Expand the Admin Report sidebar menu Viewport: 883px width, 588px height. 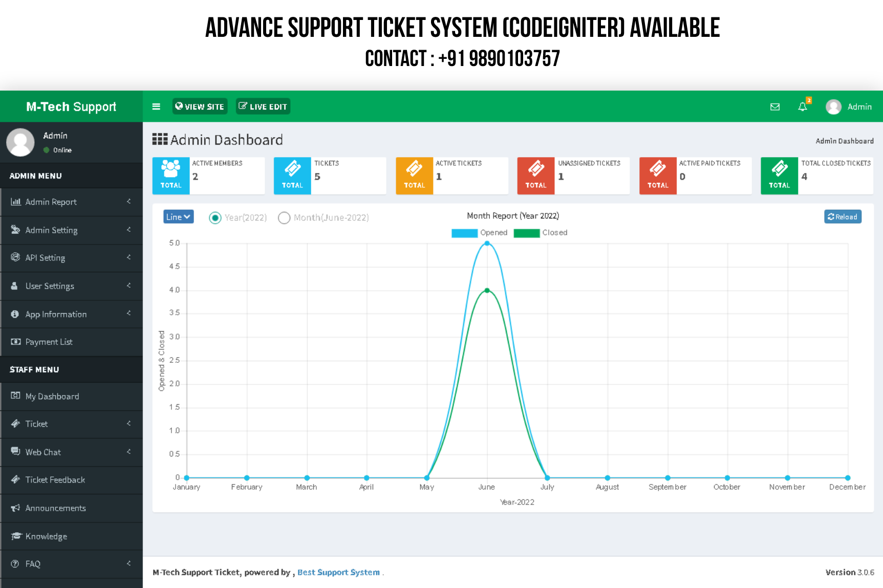71,202
